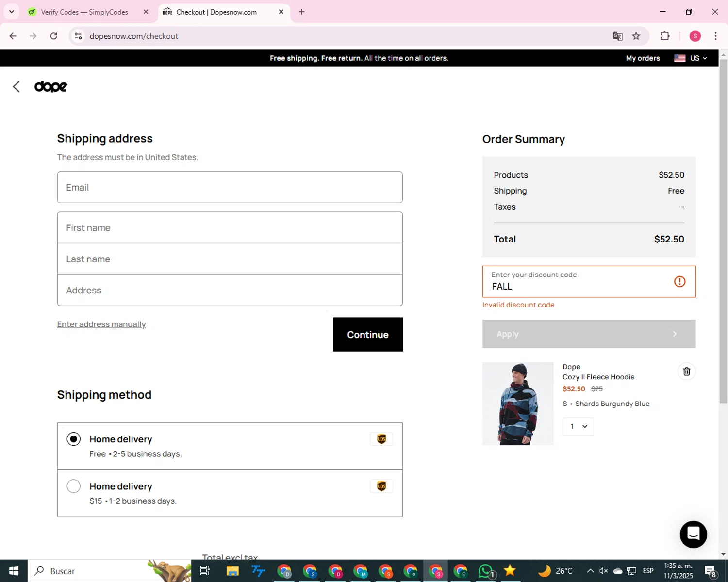Open My orders link
The width and height of the screenshot is (728, 582).
point(643,58)
